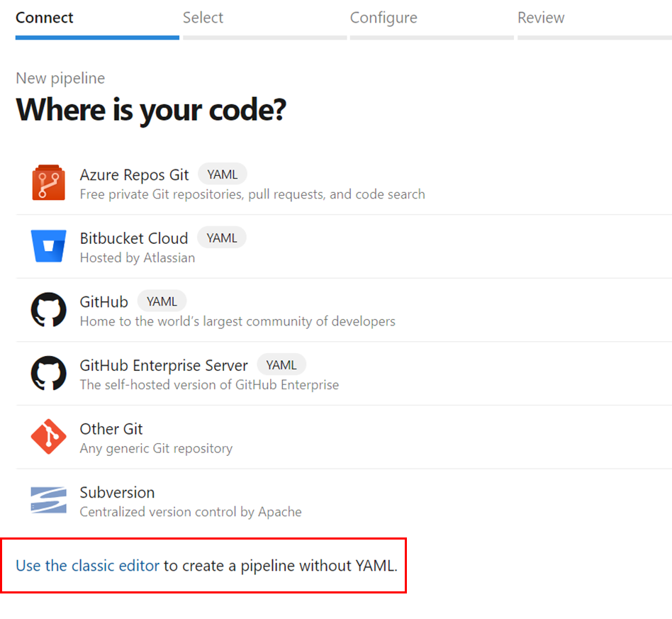Click the Subversion logo icon
The image size is (672, 619).
[48, 500]
